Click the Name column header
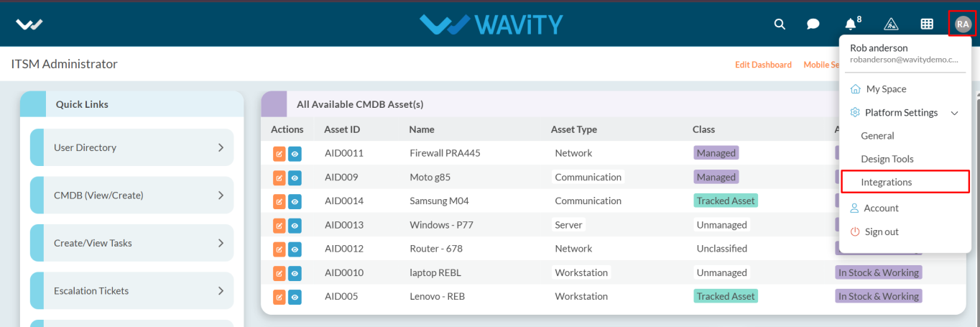 point(422,129)
